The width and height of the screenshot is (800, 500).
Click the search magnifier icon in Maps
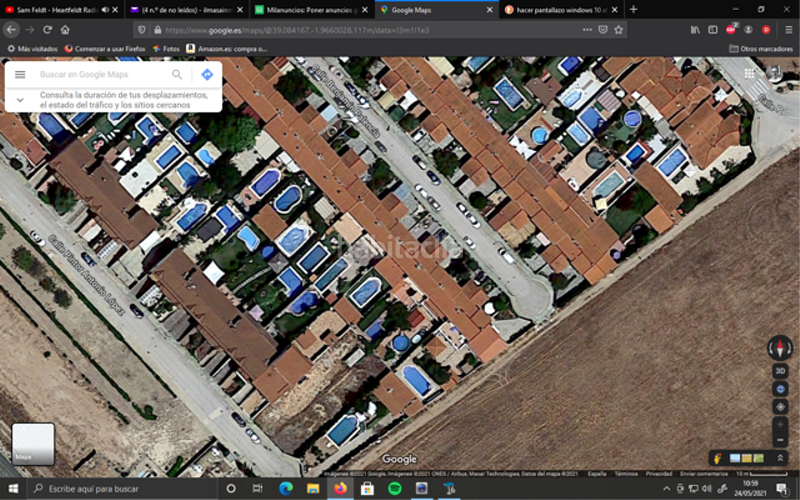tap(177, 75)
